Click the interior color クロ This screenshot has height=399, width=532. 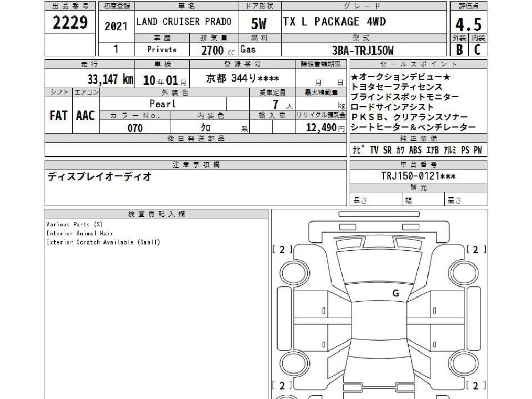(x=206, y=128)
